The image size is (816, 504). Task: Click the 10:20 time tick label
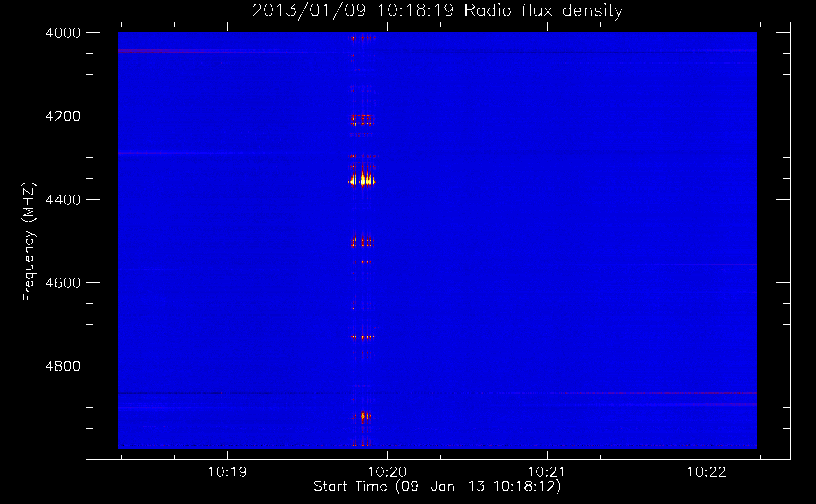tap(387, 472)
